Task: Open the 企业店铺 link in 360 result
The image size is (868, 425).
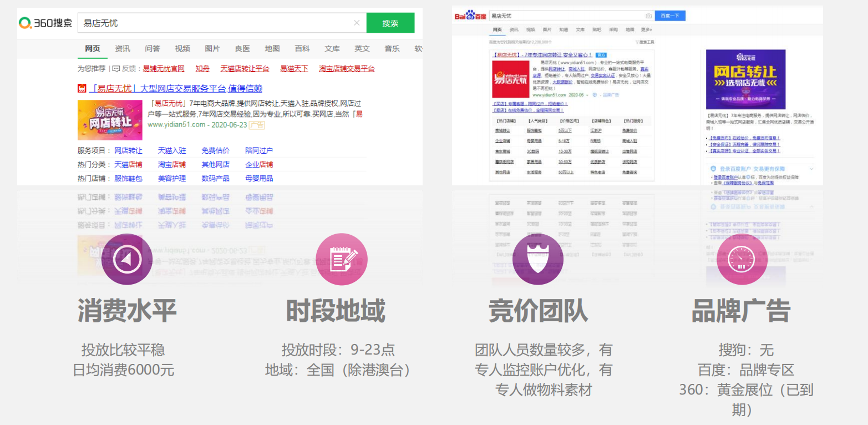Action: [x=259, y=165]
